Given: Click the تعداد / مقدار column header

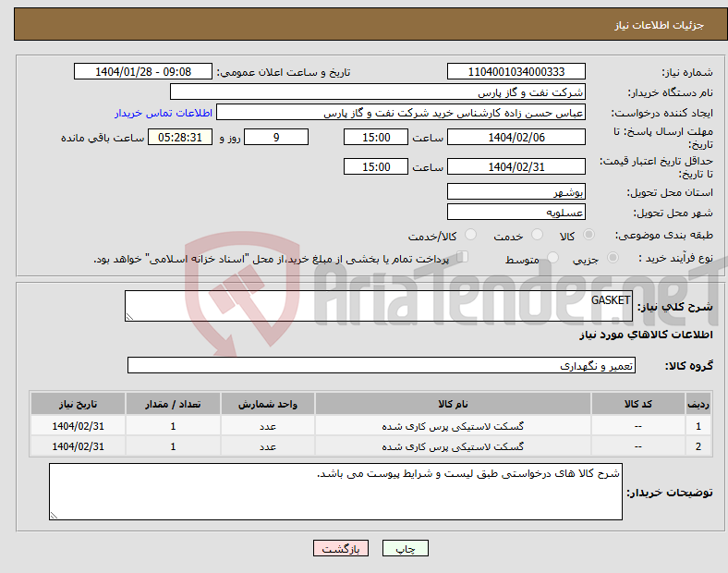Looking at the screenshot, I should (x=173, y=404).
